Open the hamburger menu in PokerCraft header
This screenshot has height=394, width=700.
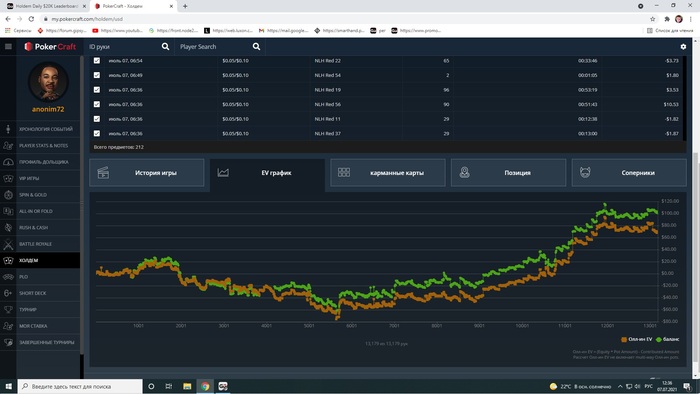[x=8, y=46]
